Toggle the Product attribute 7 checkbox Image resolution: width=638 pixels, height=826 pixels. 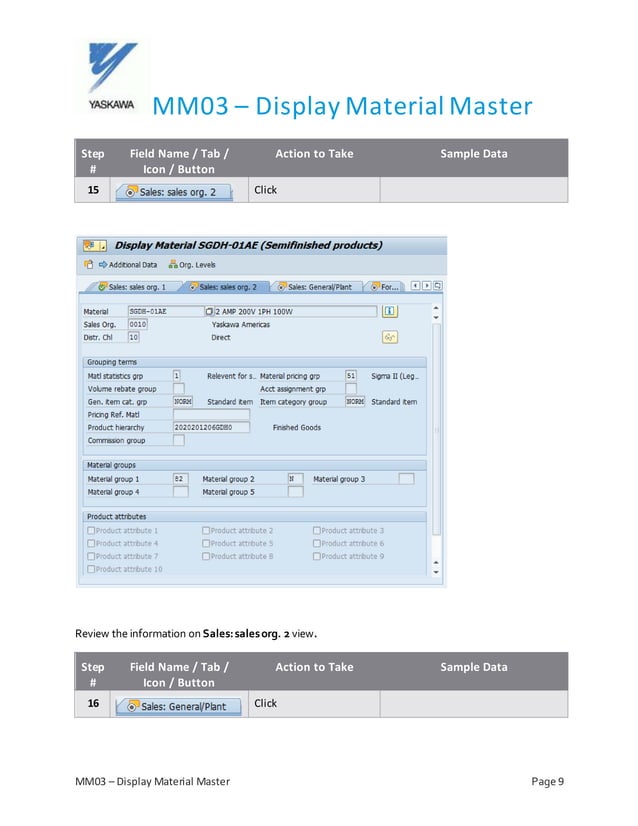91,556
